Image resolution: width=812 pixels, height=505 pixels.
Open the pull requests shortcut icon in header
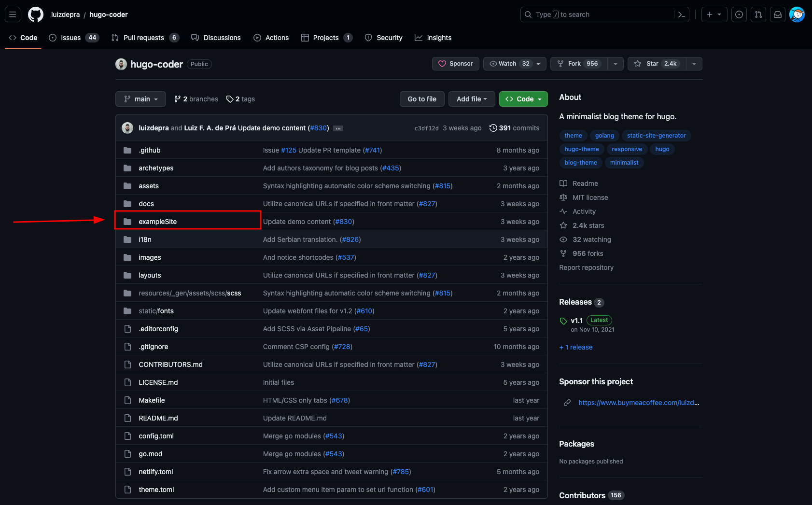tap(758, 14)
